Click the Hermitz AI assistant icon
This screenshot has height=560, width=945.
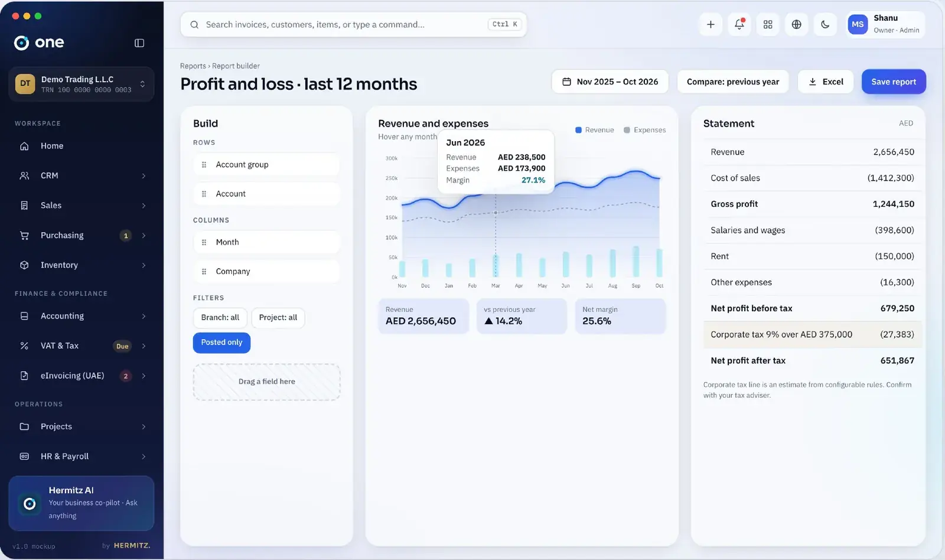(x=30, y=504)
